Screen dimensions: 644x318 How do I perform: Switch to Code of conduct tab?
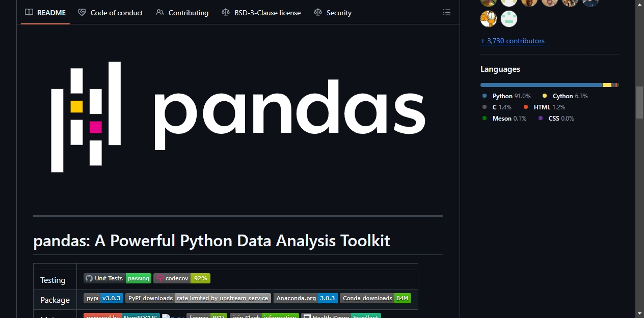click(x=111, y=13)
